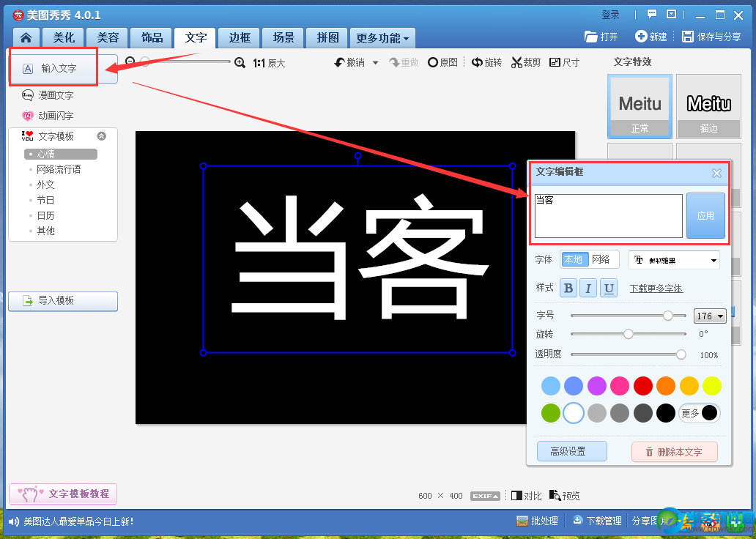Select 本地 font source
Image resolution: width=756 pixels, height=539 pixels.
pyautogui.click(x=574, y=259)
